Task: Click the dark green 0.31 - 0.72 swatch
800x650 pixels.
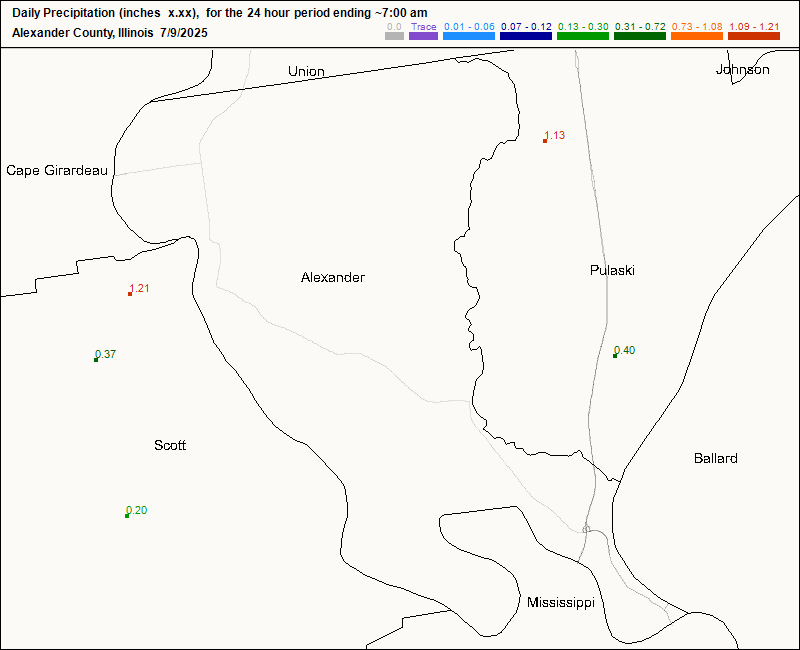Action: [x=640, y=36]
